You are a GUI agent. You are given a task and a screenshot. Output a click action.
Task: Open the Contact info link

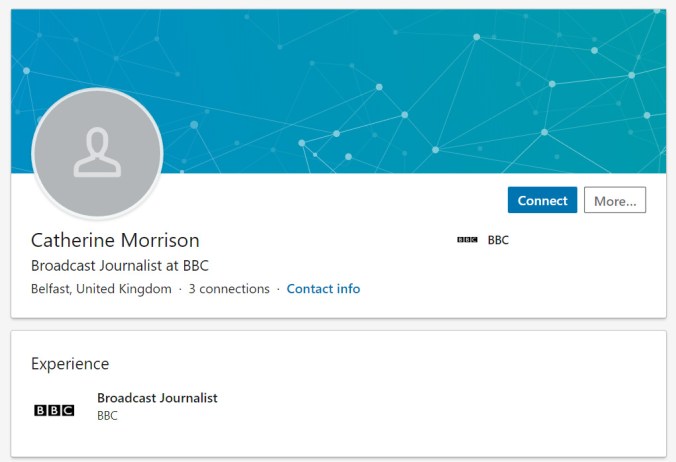323,289
